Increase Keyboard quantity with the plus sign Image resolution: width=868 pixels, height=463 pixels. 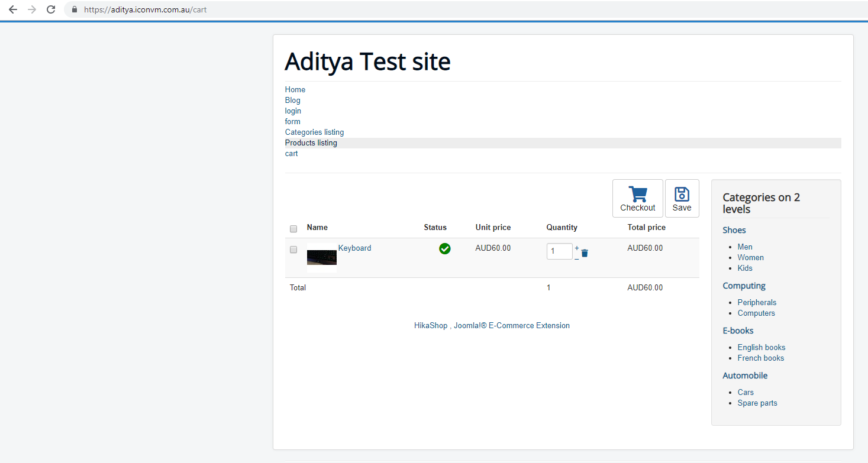577,248
